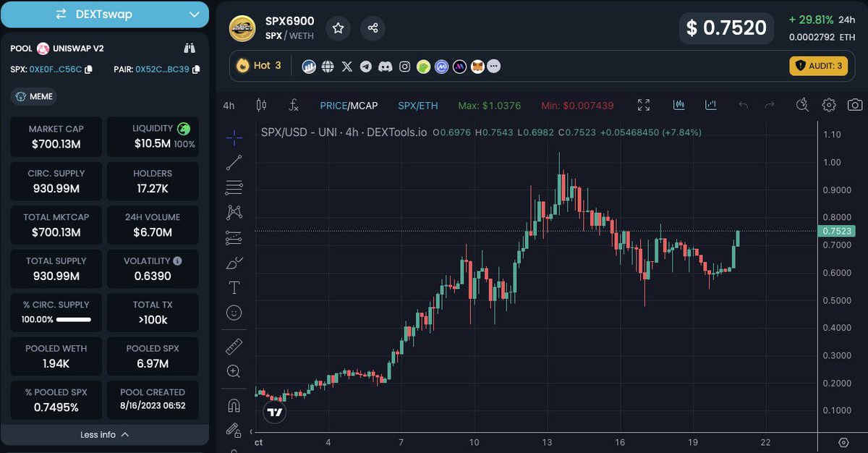Click the MetaMask fox icon
868x453 pixels.
tap(477, 67)
